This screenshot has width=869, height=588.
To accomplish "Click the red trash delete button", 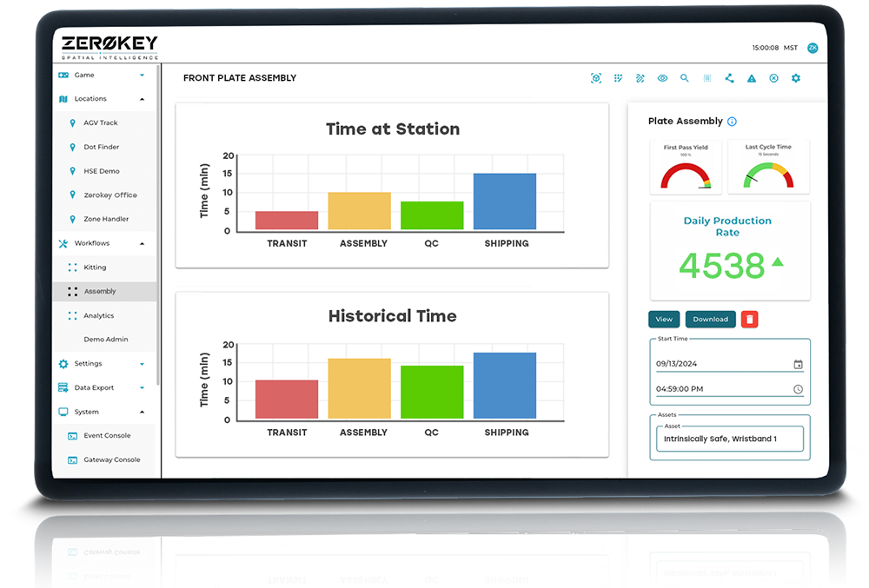I will pos(749,320).
